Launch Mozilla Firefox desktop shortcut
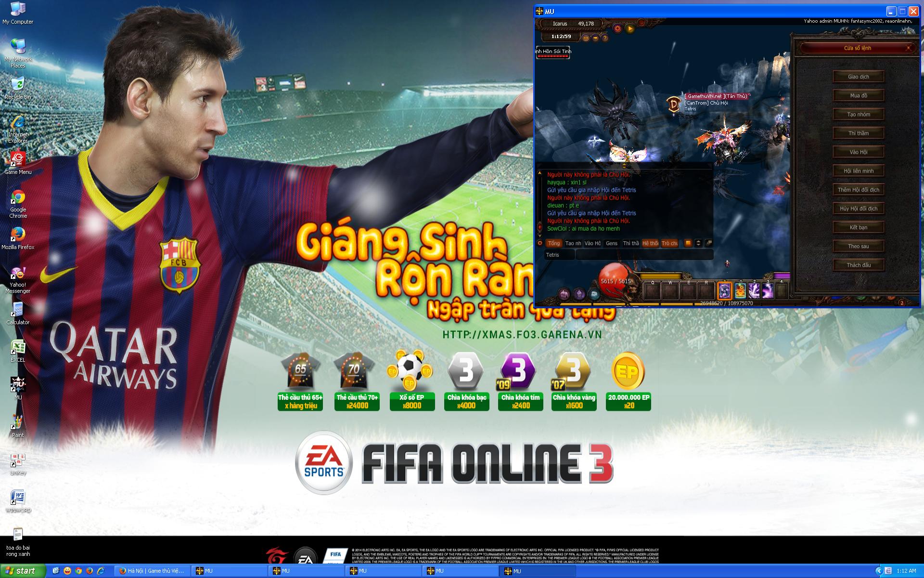This screenshot has width=924, height=578. point(18,237)
